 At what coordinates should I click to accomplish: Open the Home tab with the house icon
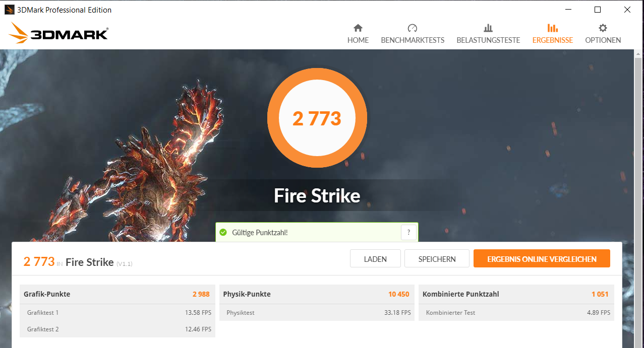click(x=358, y=28)
